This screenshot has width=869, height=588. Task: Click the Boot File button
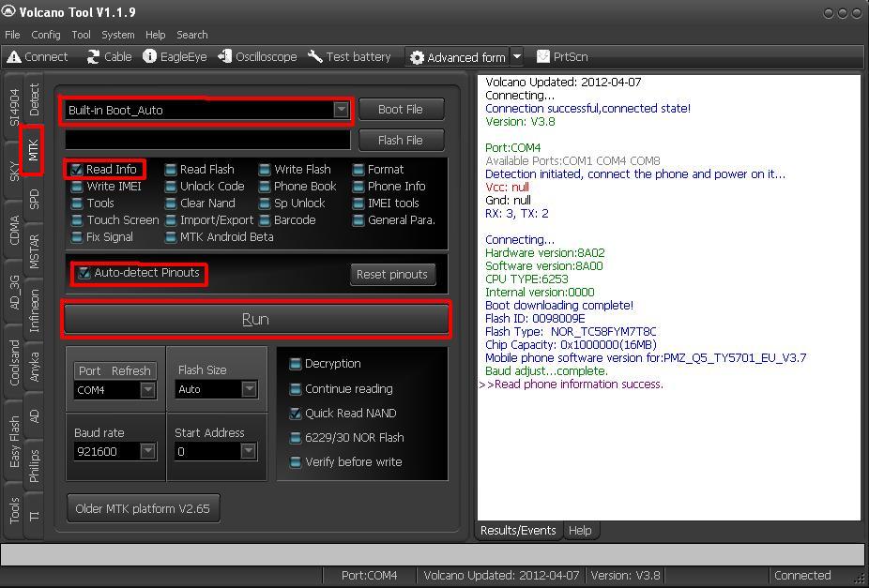[x=401, y=110]
